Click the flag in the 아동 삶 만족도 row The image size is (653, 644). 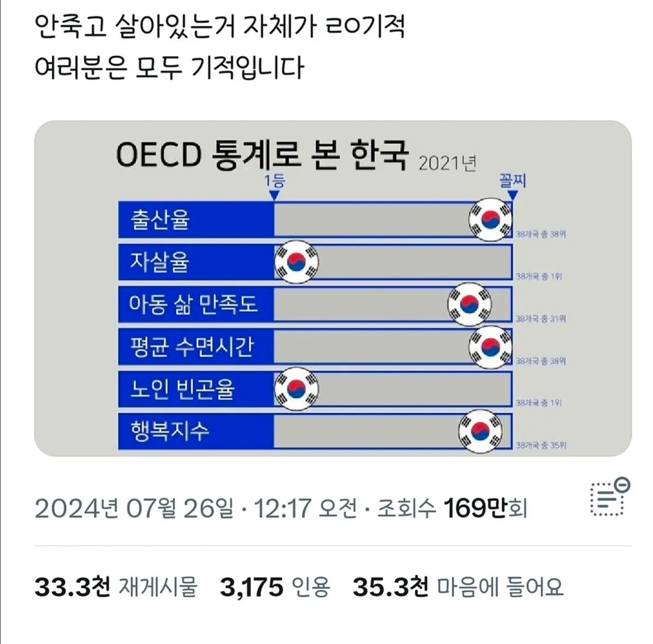click(x=469, y=304)
